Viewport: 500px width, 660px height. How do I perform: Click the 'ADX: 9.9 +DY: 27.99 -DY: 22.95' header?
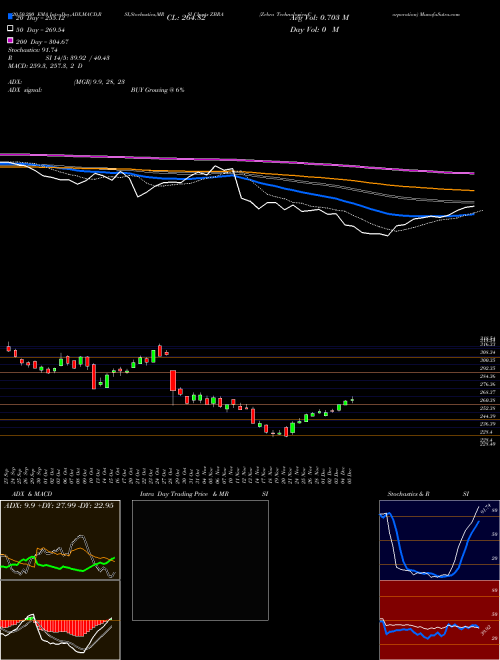59,506
